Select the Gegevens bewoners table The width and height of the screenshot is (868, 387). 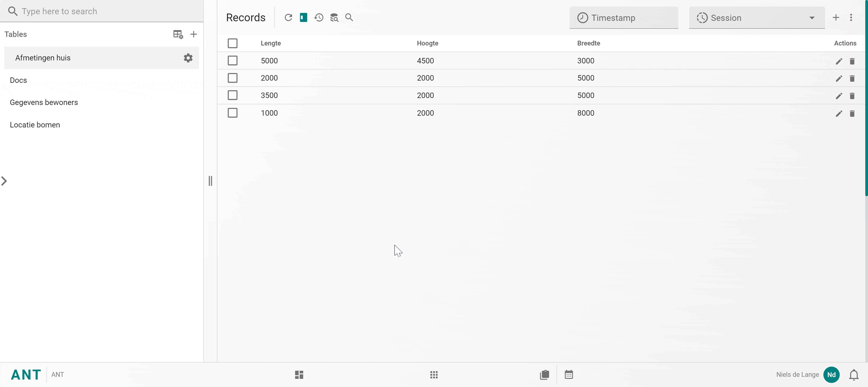pyautogui.click(x=44, y=102)
